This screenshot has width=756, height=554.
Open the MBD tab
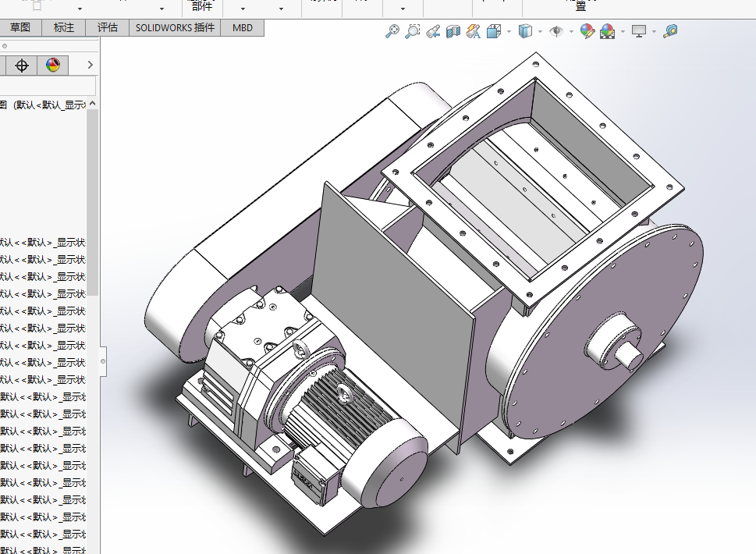tap(243, 28)
